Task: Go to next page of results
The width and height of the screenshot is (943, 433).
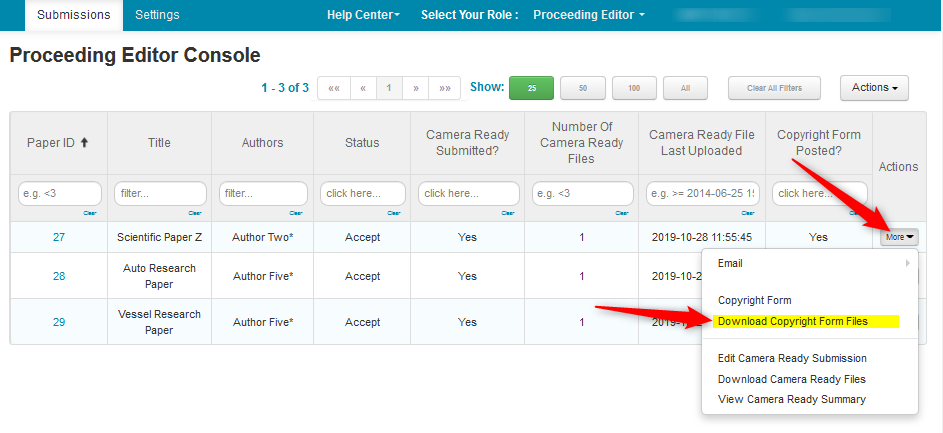Action: click(x=415, y=88)
